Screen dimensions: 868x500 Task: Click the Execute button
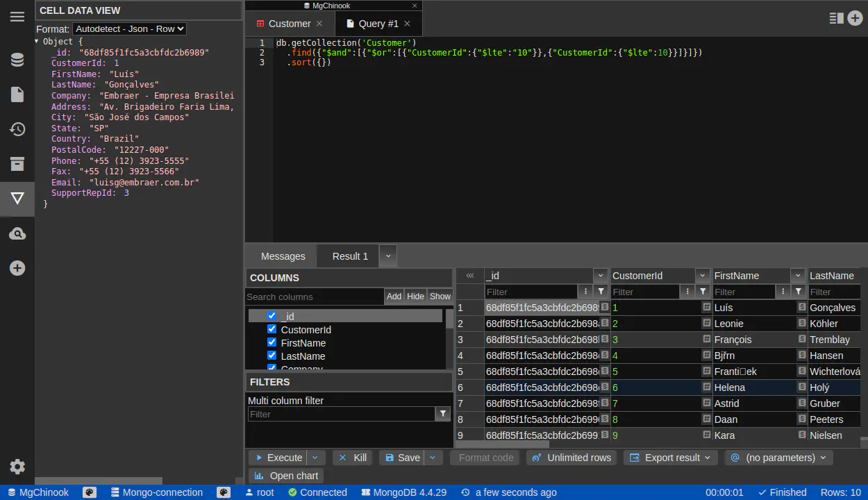click(x=278, y=458)
